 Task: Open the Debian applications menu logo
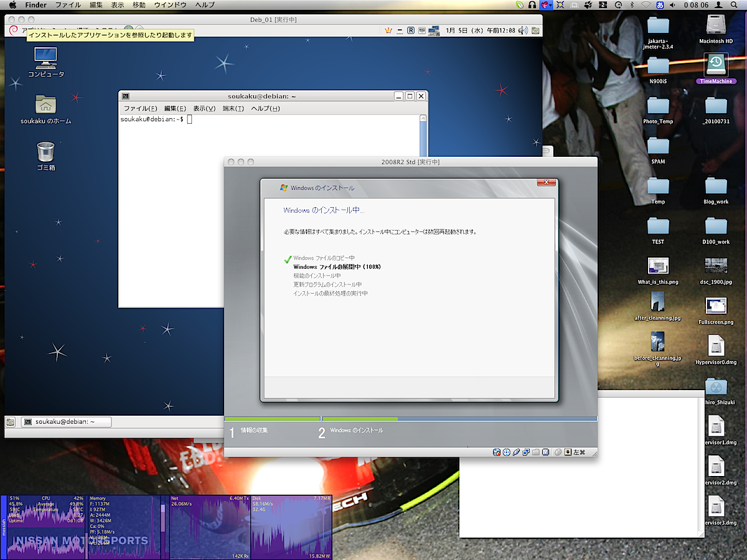click(12, 30)
